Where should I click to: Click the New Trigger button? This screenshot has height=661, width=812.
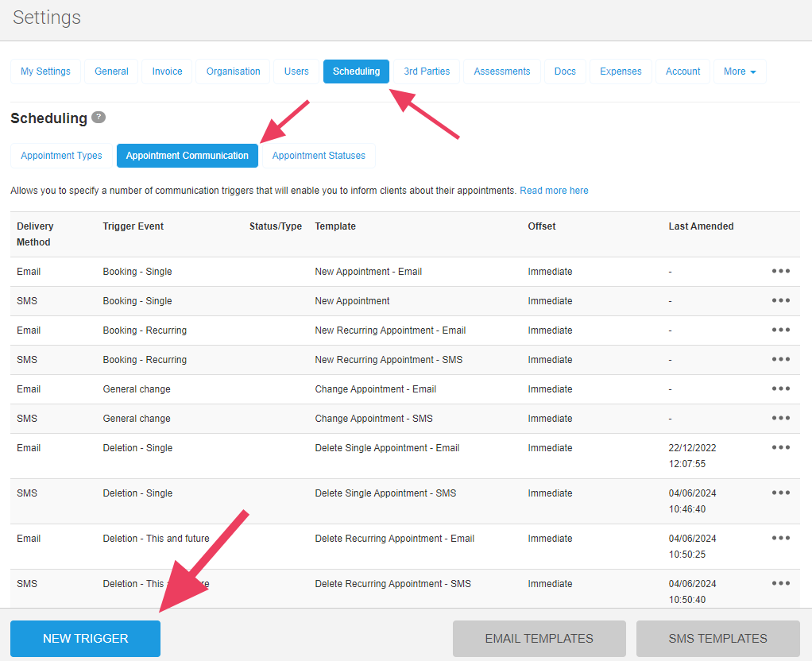coord(85,639)
